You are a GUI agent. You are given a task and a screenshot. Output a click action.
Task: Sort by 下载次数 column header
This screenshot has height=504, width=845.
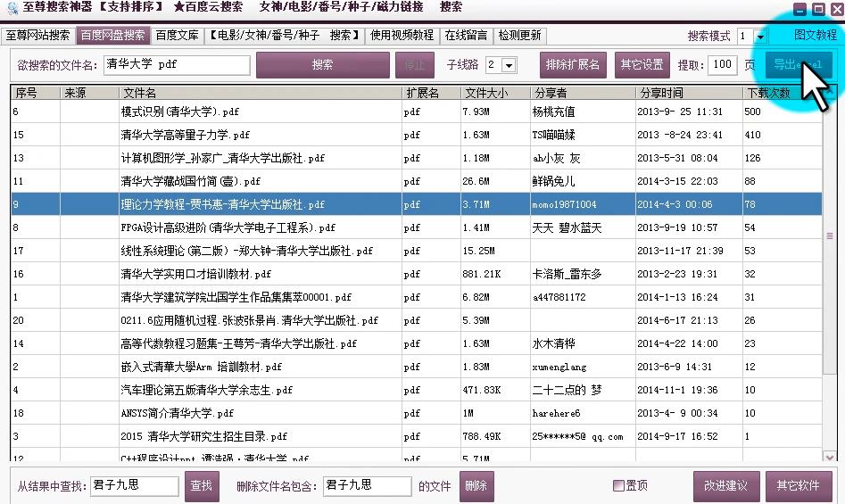[x=783, y=93]
